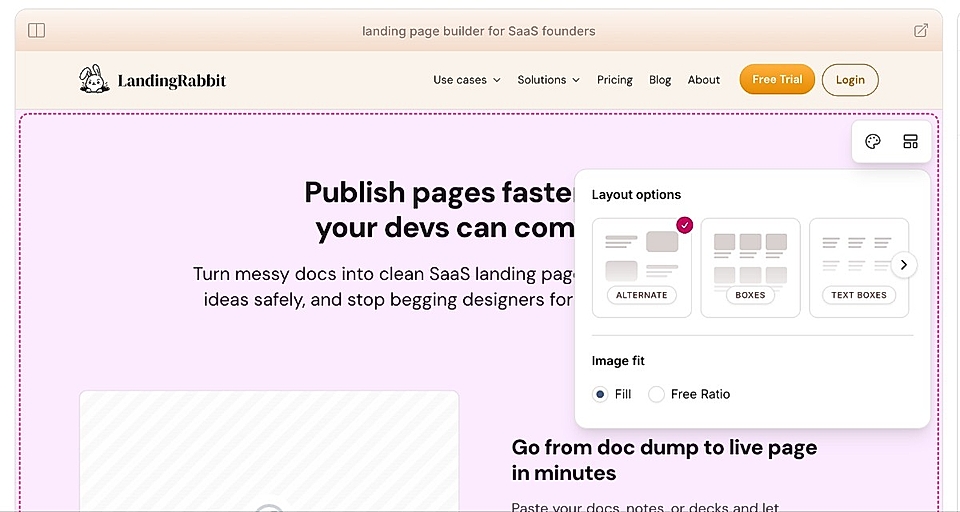This screenshot has height=512, width=960.
Task: Open the color palette theme options
Action: (872, 141)
